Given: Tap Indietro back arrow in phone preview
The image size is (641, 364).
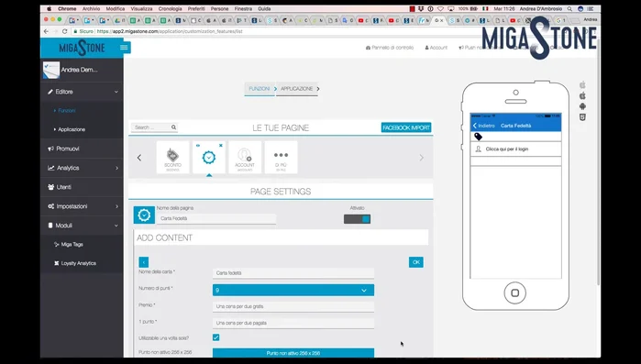Looking at the screenshot, I should click(475, 126).
